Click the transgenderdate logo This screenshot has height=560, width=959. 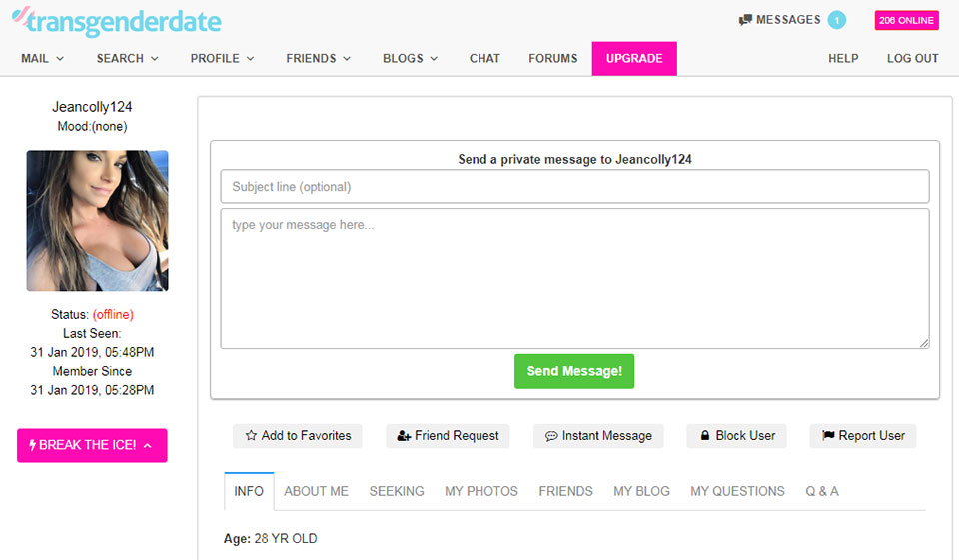[116, 22]
